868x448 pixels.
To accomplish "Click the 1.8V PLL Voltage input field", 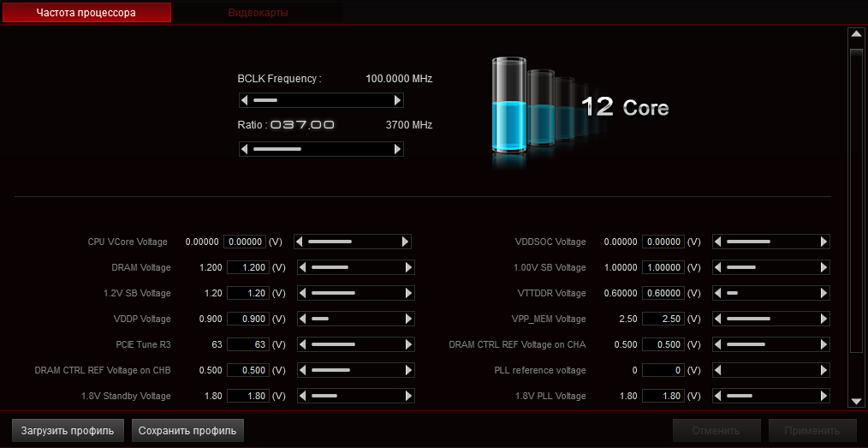I will (x=663, y=396).
